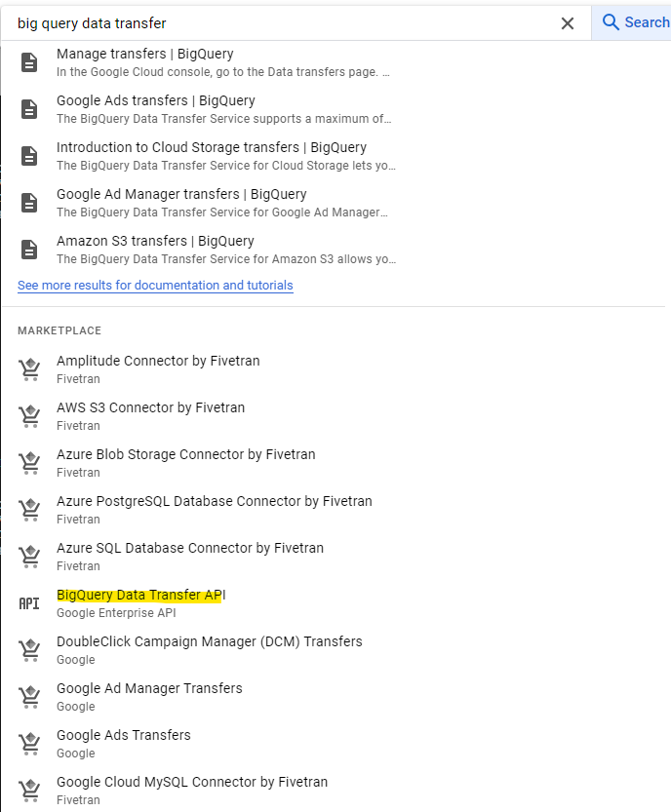Click the document icon next to Manage transfers
The image size is (671, 812).
click(29, 62)
